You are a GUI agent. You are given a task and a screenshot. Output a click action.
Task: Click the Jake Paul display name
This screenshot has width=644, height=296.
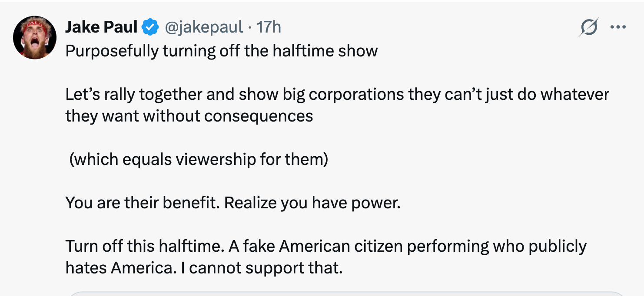(101, 27)
